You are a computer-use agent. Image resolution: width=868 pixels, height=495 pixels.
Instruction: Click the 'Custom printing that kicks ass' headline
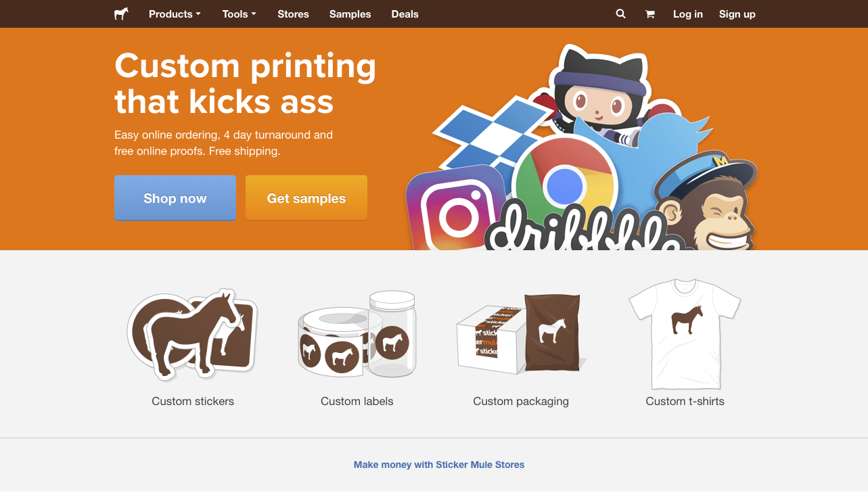(x=245, y=84)
